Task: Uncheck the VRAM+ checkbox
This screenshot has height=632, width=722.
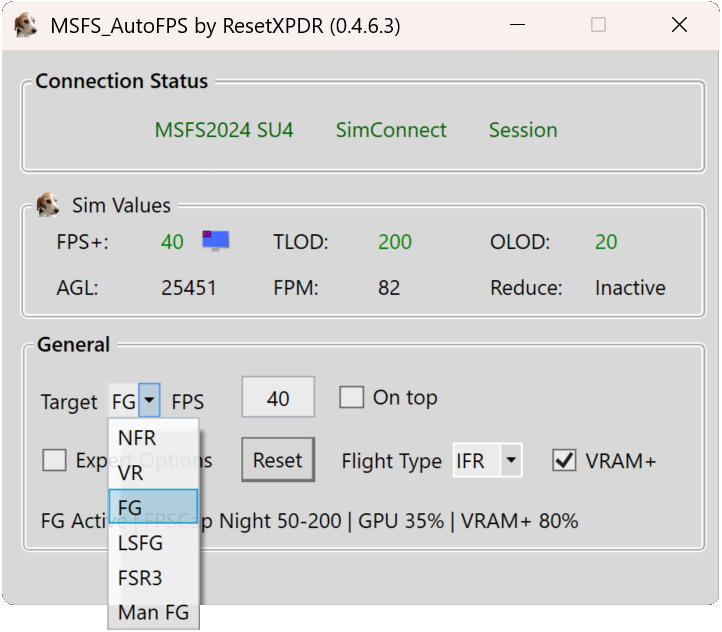Action: point(564,460)
